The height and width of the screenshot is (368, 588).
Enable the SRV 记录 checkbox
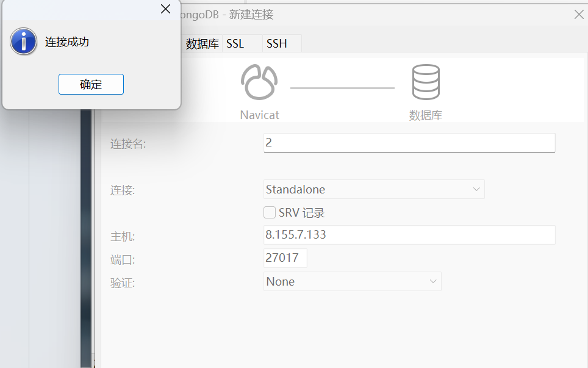point(270,213)
